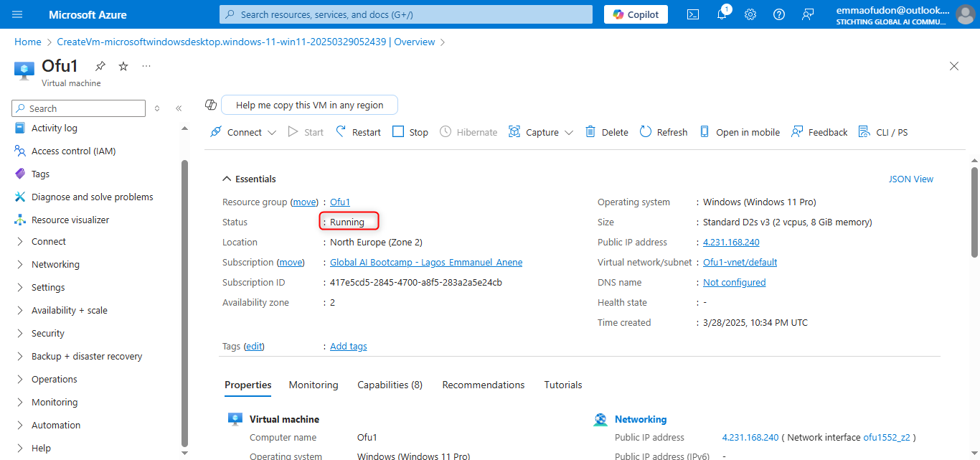Click the sidebar Search field
The height and width of the screenshot is (460, 980).
click(x=79, y=108)
